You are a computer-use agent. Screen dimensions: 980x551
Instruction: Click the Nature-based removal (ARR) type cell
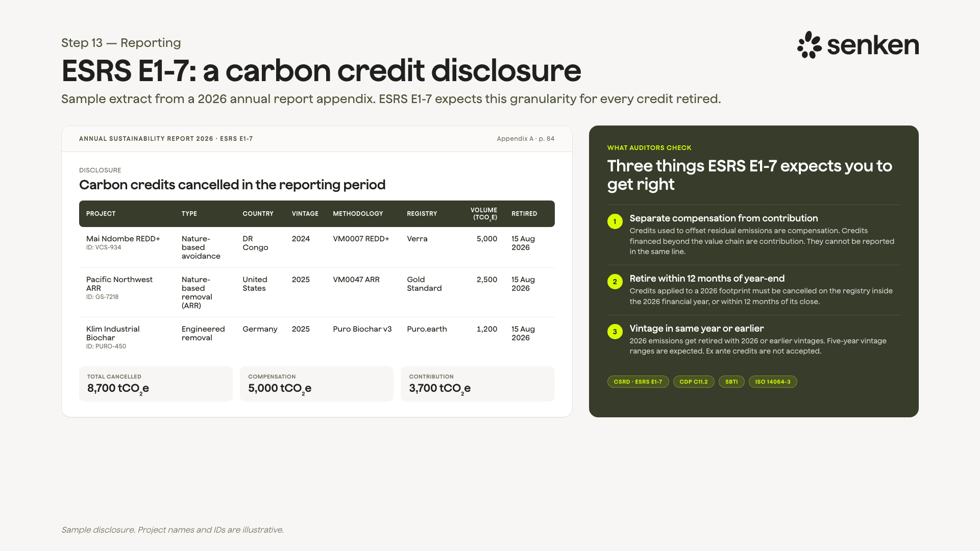pyautogui.click(x=197, y=292)
